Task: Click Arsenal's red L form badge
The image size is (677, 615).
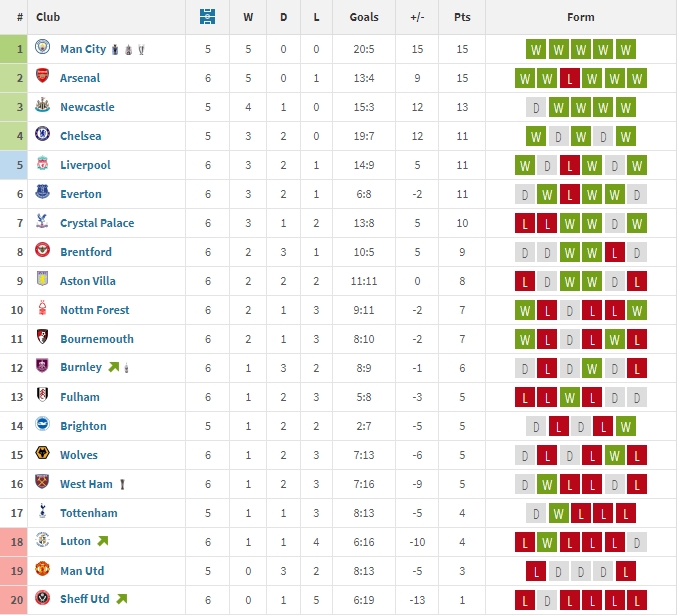Action: [569, 78]
